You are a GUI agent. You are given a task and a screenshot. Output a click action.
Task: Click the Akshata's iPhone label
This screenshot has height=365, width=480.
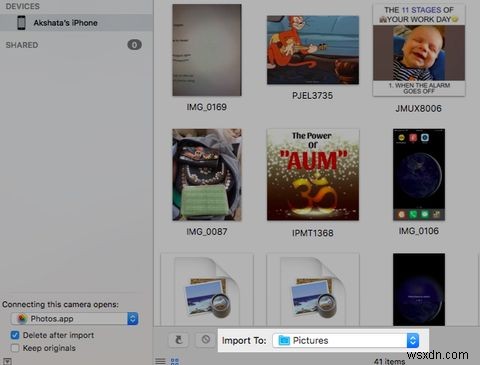click(x=65, y=23)
